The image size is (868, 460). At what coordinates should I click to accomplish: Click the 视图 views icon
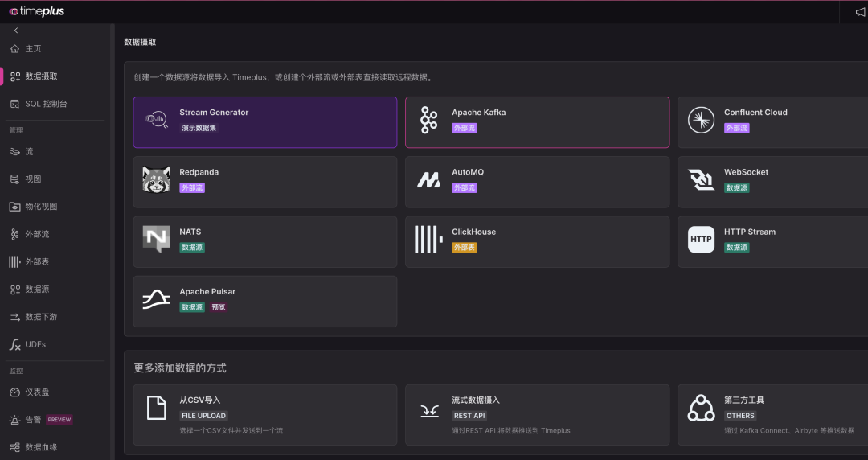15,179
